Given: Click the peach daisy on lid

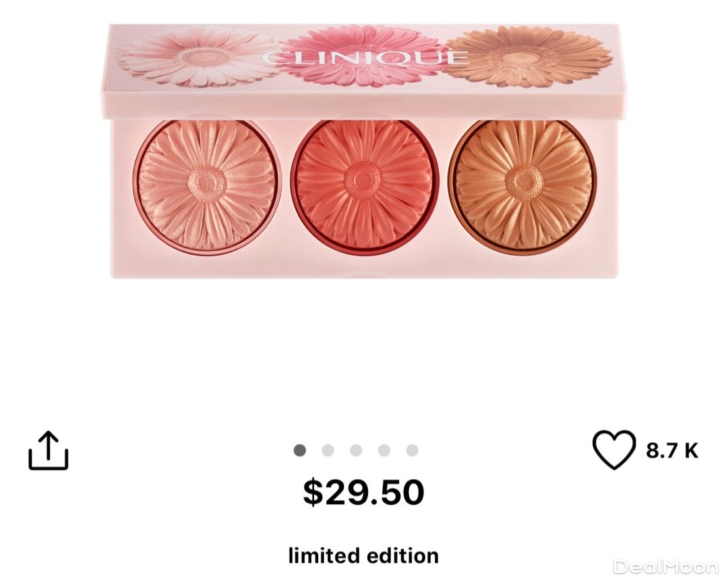Looking at the screenshot, I should coord(527,57).
